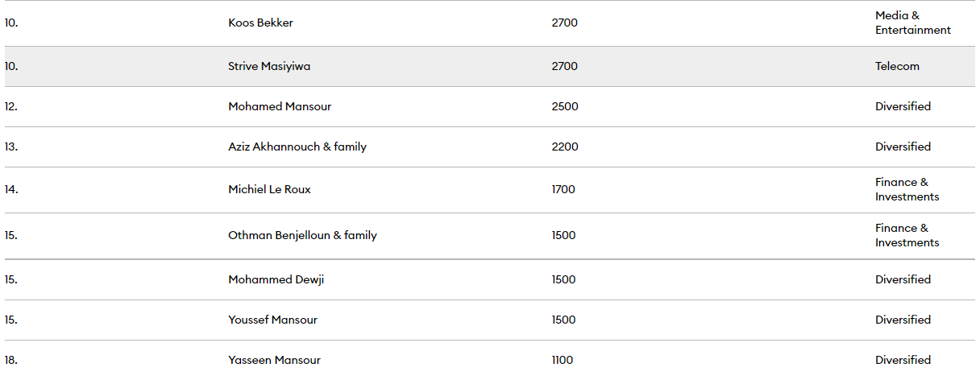Click rank number 12.
The width and height of the screenshot is (980, 380).
(11, 106)
